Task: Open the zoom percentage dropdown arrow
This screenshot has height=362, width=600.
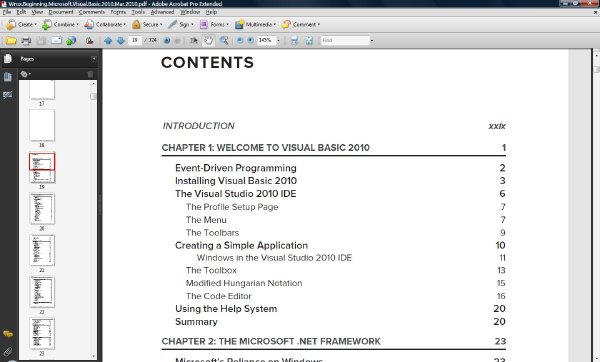Action: point(278,41)
